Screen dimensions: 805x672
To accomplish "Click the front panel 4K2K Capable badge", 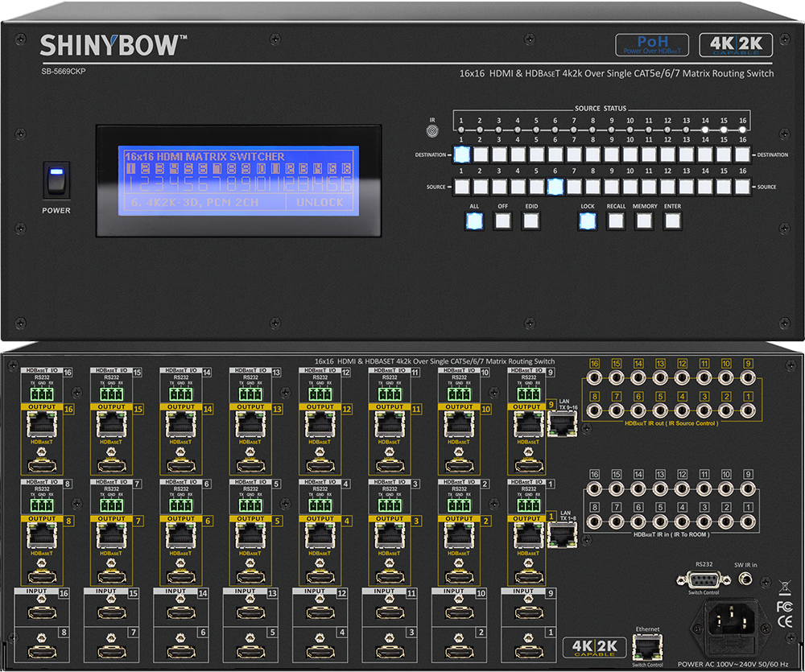I will [736, 45].
